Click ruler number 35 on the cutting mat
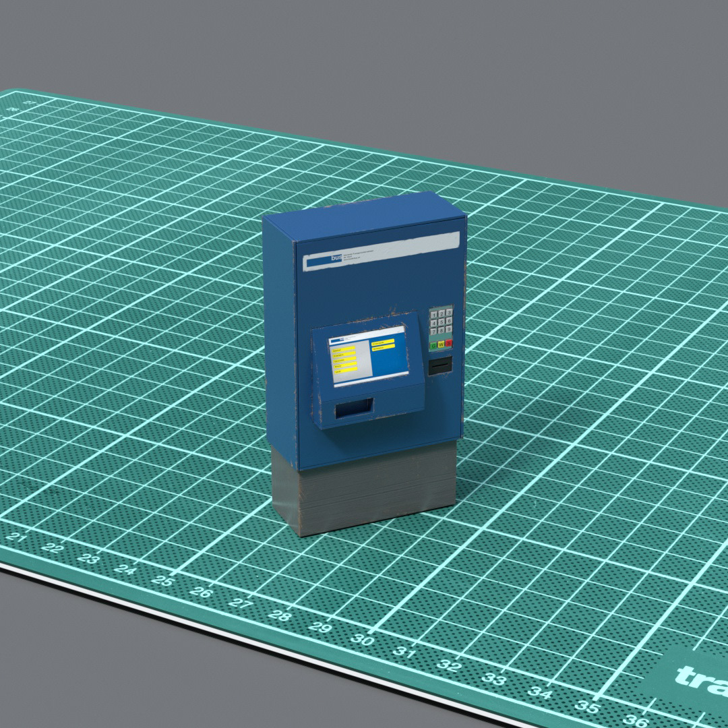Viewport: 728px width, 728px height. pos(587,706)
